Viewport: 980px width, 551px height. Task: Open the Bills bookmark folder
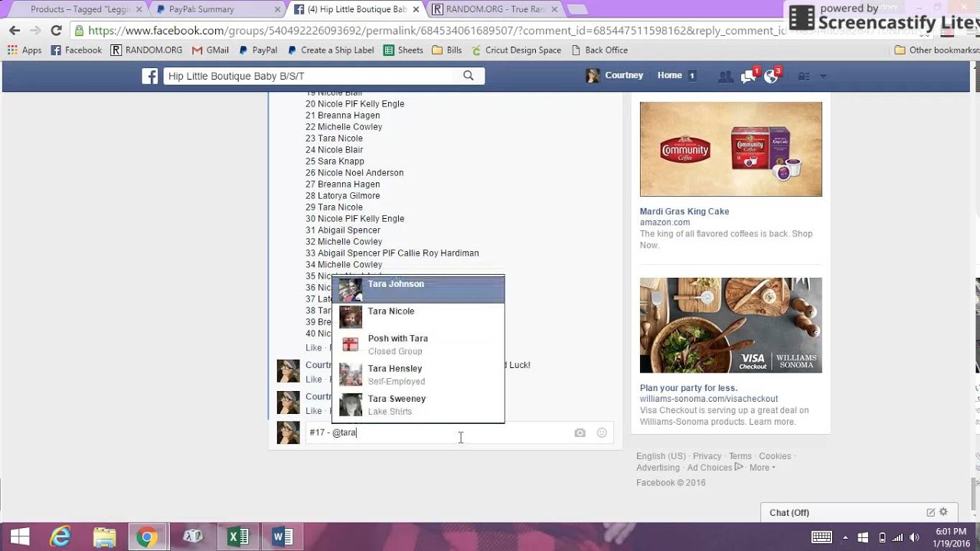pyautogui.click(x=447, y=50)
